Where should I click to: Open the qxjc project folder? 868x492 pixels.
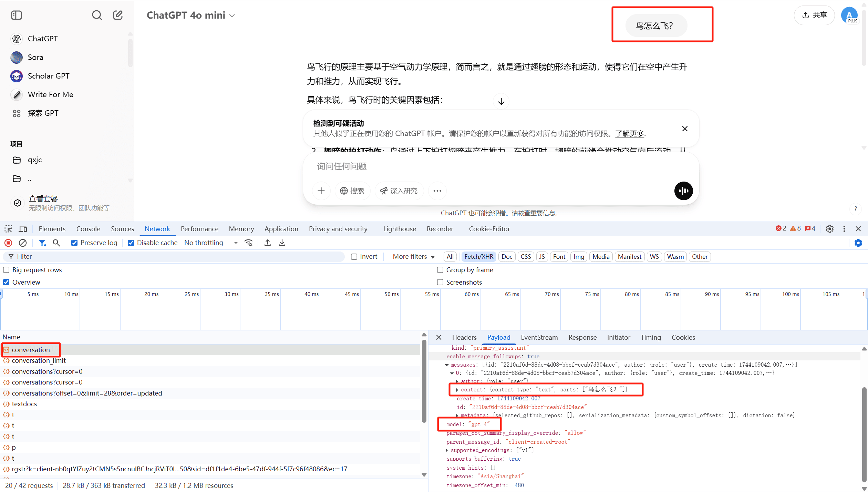(x=34, y=160)
